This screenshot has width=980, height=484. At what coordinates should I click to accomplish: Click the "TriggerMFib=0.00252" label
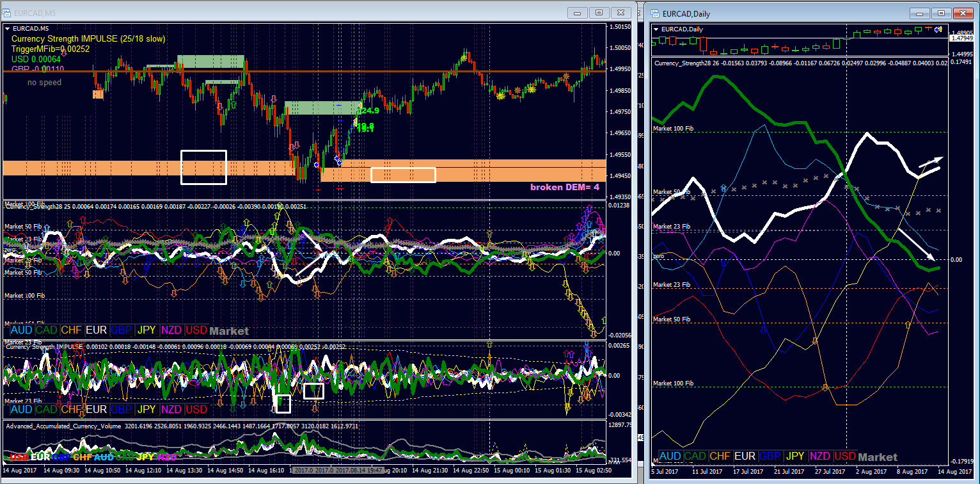(x=51, y=49)
